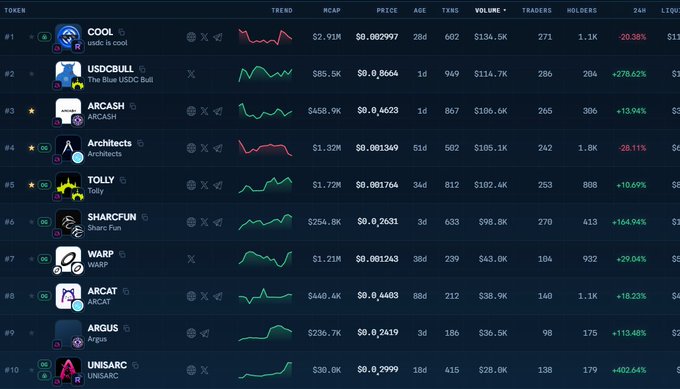The image size is (680, 389).
Task: Copy SHARCFUN token address icon
Action: (x=144, y=217)
